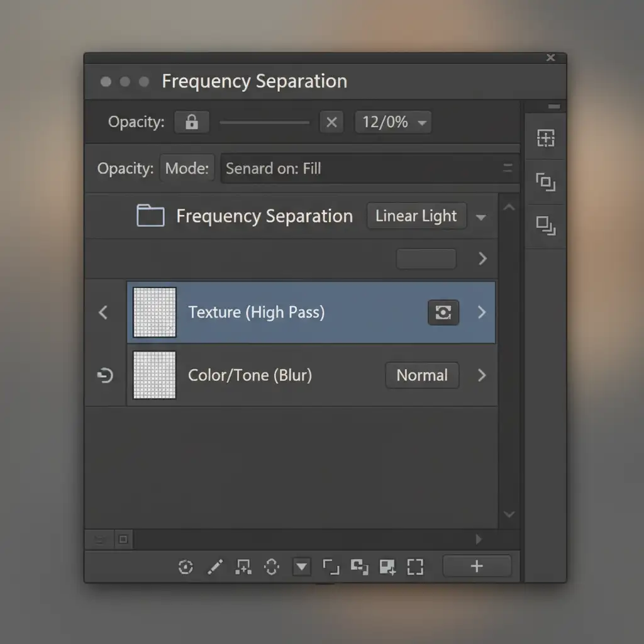644x644 pixels.
Task: Click the plus button to add layer
Action: tap(477, 566)
